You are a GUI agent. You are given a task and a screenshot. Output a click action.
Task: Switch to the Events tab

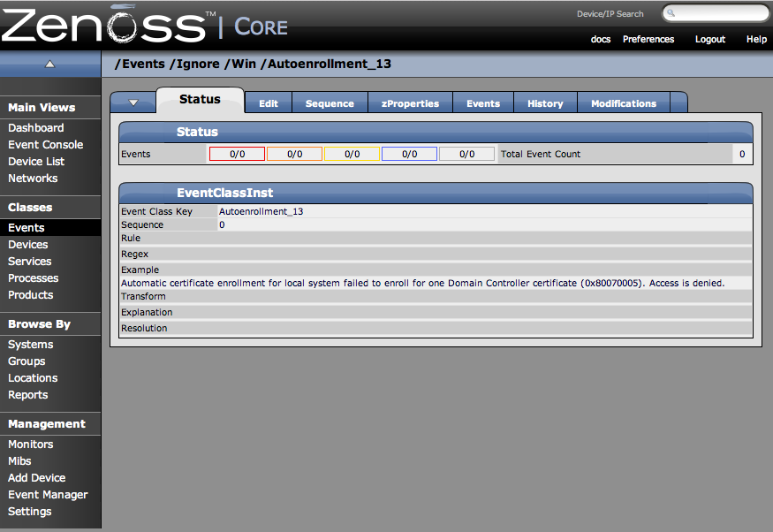(x=483, y=103)
